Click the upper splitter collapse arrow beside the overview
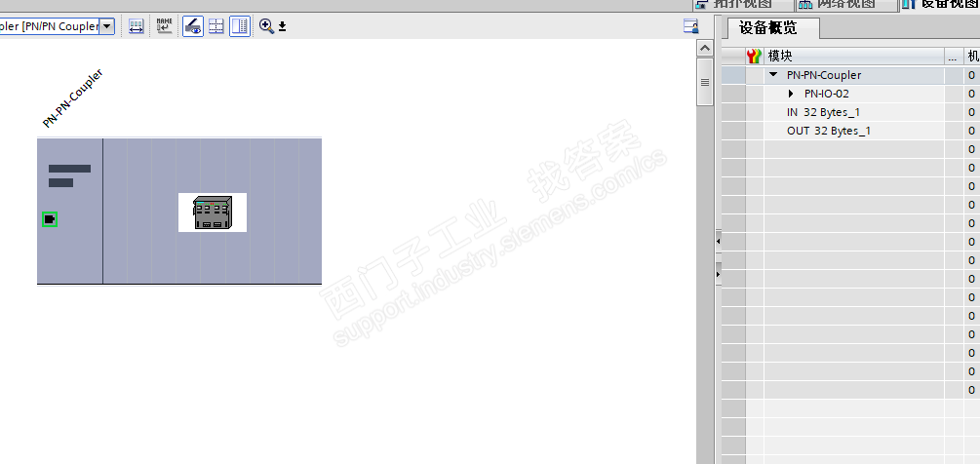 click(718, 241)
